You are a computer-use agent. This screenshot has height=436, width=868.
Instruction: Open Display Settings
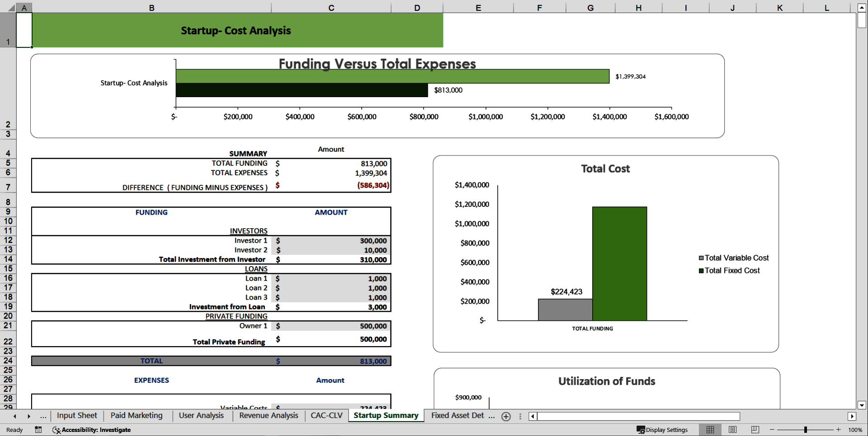click(x=662, y=430)
